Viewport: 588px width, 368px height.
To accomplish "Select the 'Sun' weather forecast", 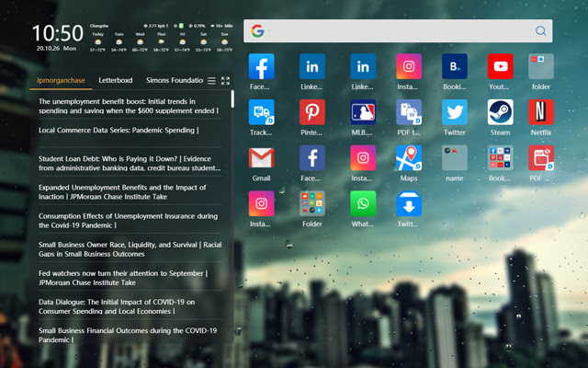I will [x=224, y=41].
